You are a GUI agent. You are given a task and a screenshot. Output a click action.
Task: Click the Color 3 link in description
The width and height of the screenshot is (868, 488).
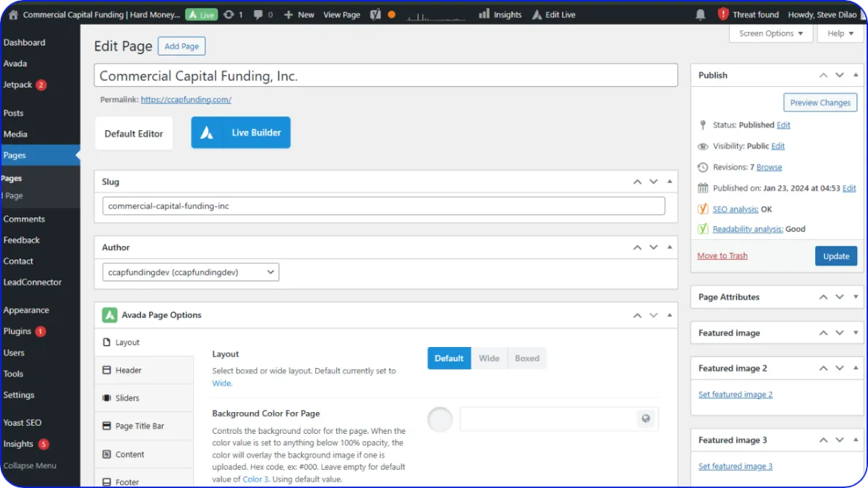[x=255, y=479]
